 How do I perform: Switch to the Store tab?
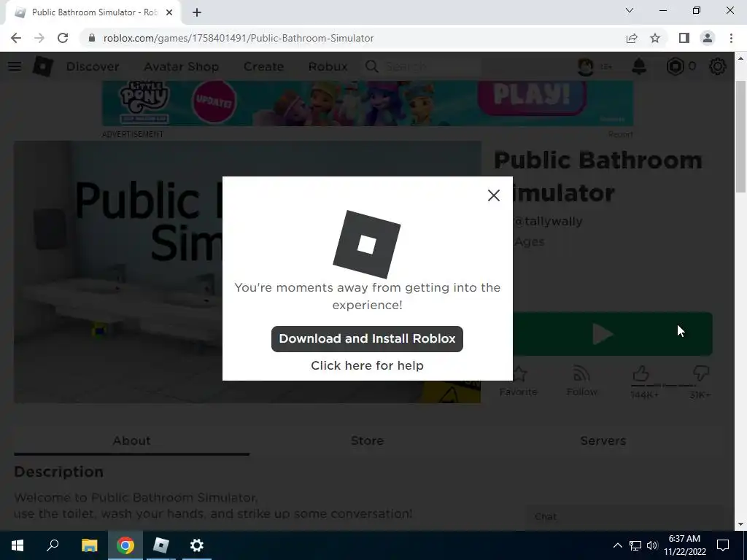[x=367, y=440]
